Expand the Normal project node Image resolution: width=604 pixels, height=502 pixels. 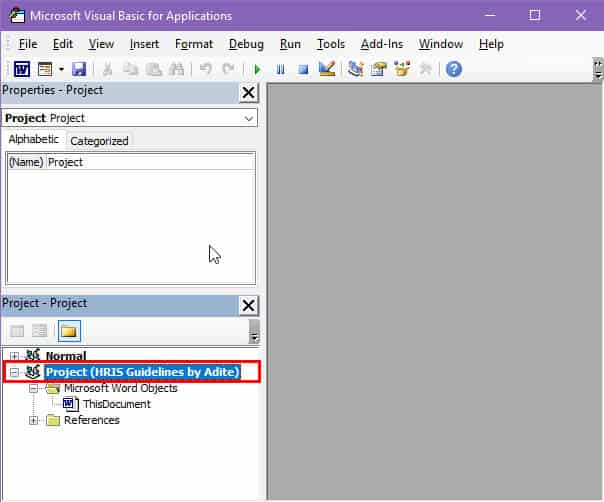[14, 356]
